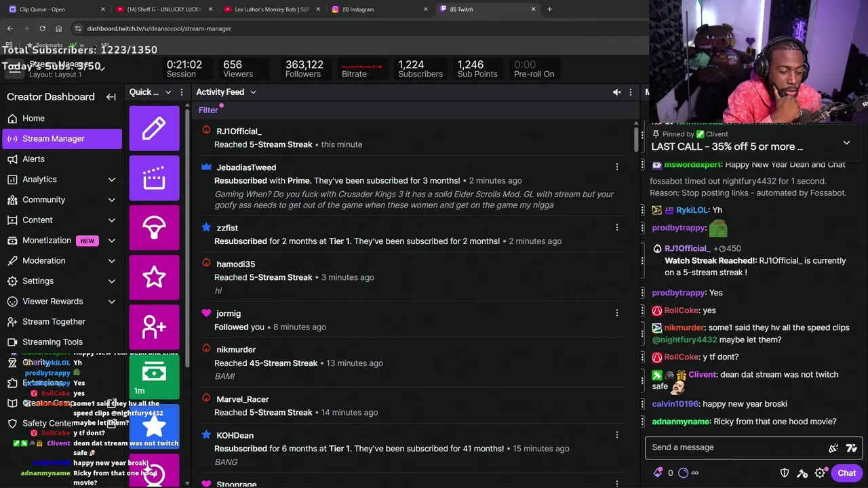
Task: Reload the page in the browser toolbar
Action: coord(42,28)
